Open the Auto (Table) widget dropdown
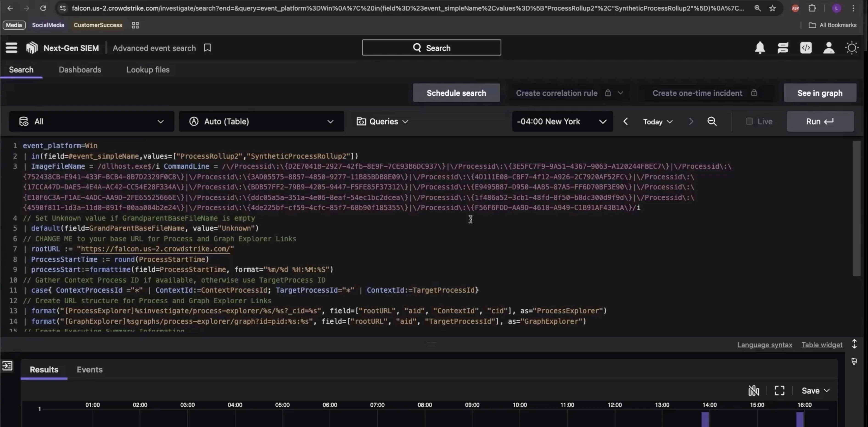The image size is (868, 427). click(x=261, y=121)
